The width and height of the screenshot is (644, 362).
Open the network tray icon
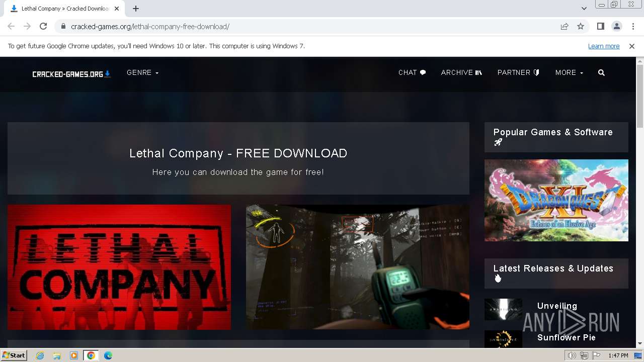pyautogui.click(x=584, y=355)
